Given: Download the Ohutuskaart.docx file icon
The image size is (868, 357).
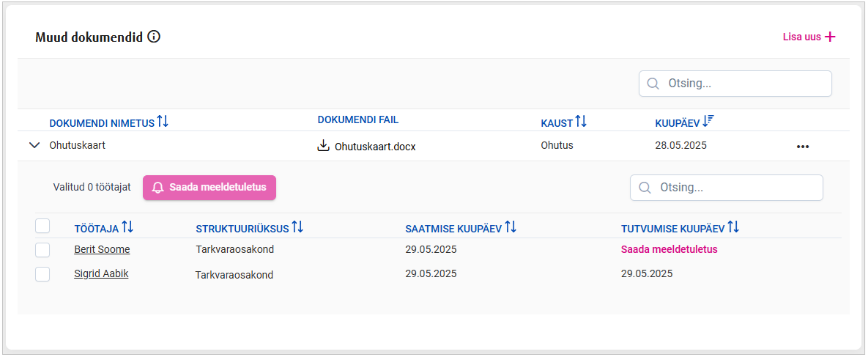Looking at the screenshot, I should tap(323, 146).
